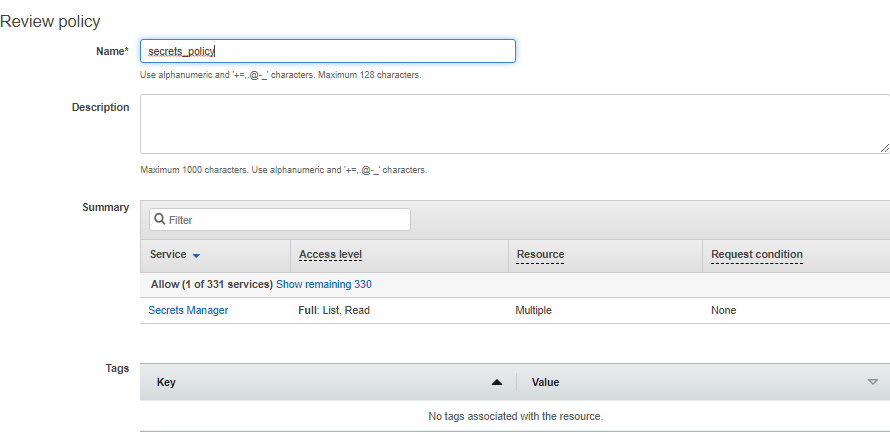Click the Request condition column header
890x446 pixels.
tap(757, 255)
